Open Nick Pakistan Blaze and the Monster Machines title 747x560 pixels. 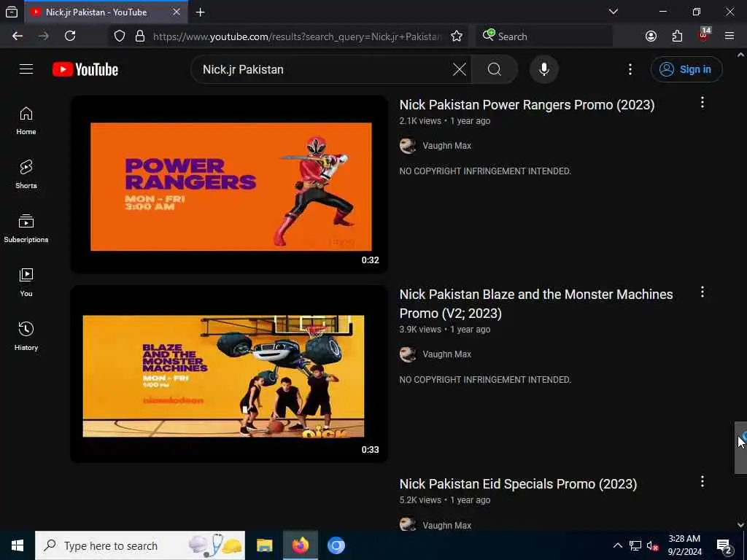point(536,303)
